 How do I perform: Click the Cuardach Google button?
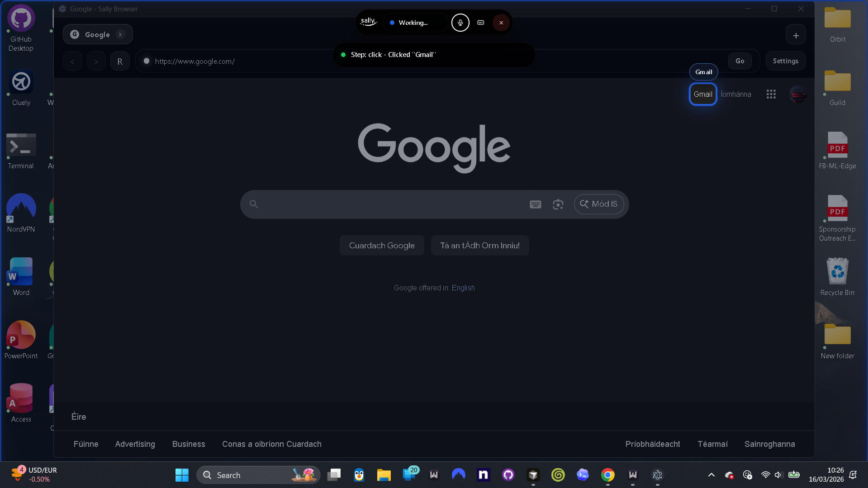(382, 246)
